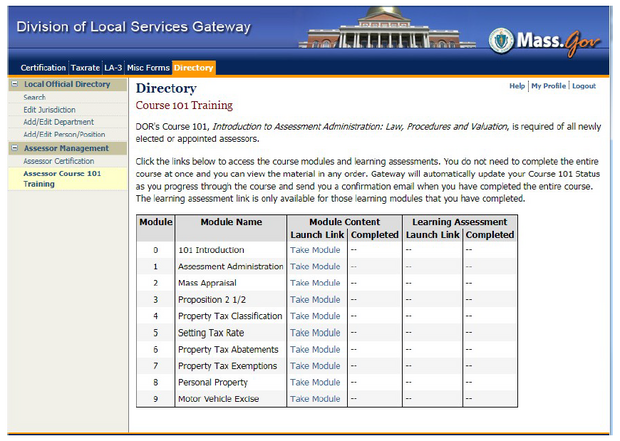The width and height of the screenshot is (620, 441).
Task: Switch to the LA-3 tab
Action: coord(113,68)
